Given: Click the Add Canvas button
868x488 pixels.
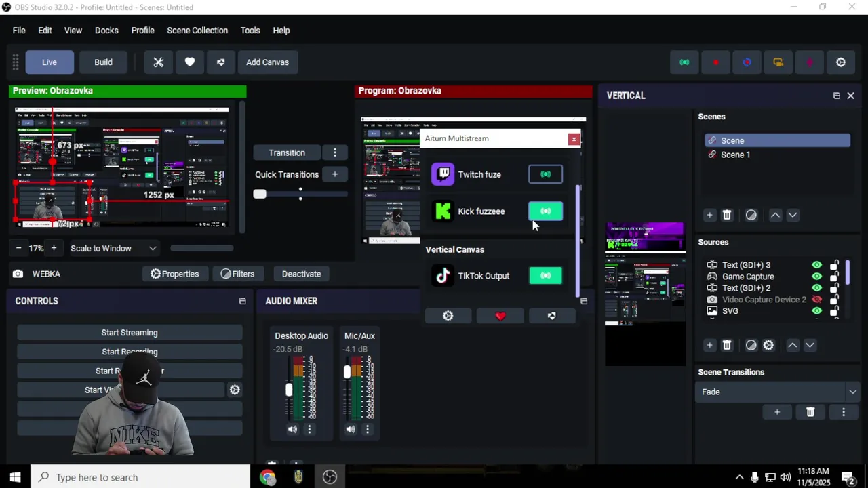Looking at the screenshot, I should [267, 62].
